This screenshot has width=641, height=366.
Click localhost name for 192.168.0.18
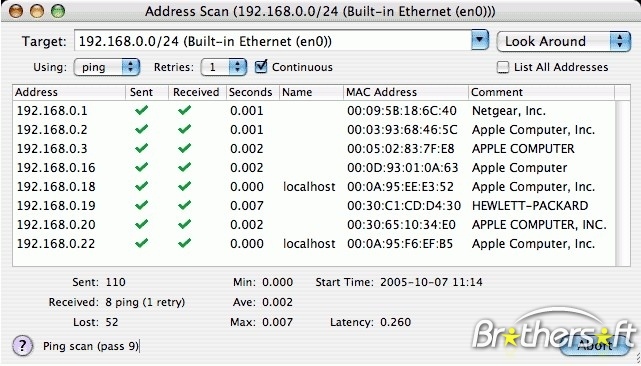pos(309,186)
